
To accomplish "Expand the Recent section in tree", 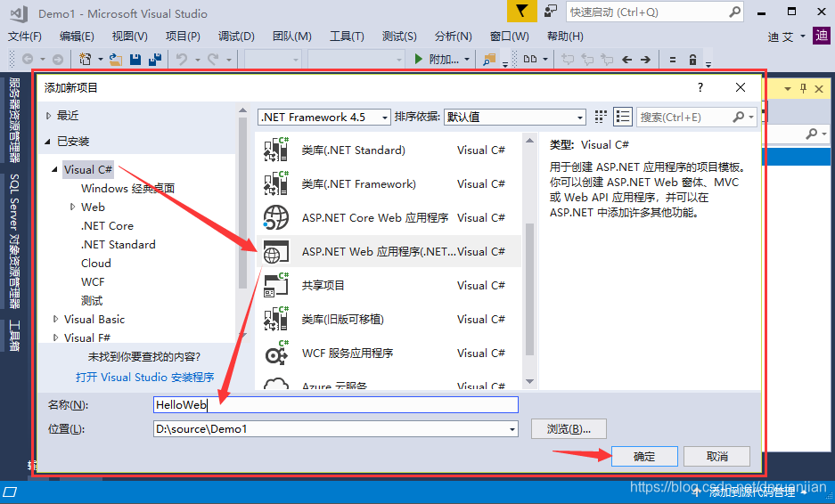I will (48, 116).
